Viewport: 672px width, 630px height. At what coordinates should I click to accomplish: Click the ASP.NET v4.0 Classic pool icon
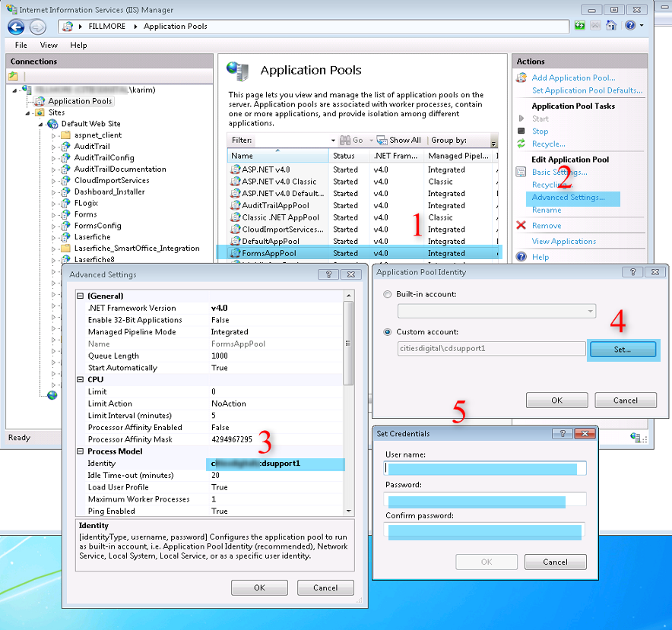point(236,182)
